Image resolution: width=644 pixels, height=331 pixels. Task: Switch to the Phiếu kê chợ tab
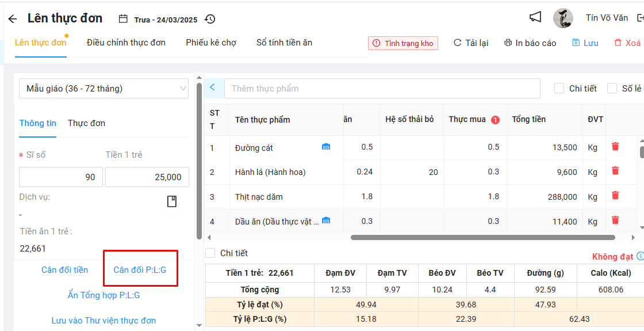pos(211,43)
